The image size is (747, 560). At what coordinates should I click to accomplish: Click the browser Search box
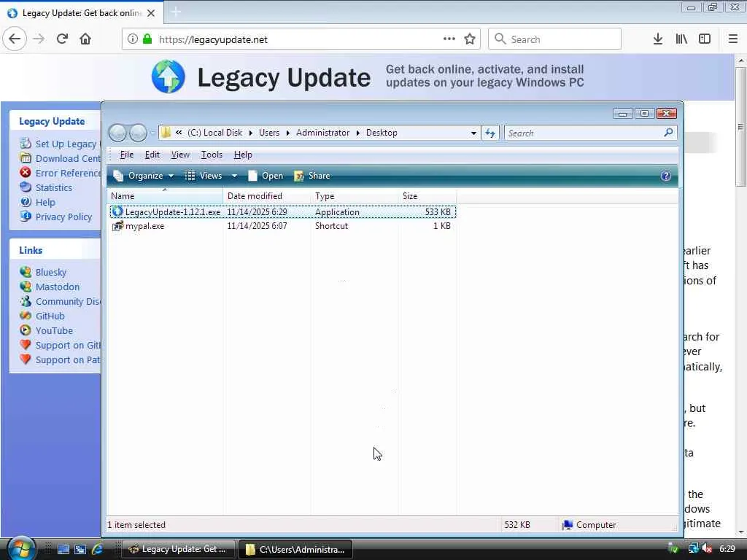pyautogui.click(x=554, y=39)
